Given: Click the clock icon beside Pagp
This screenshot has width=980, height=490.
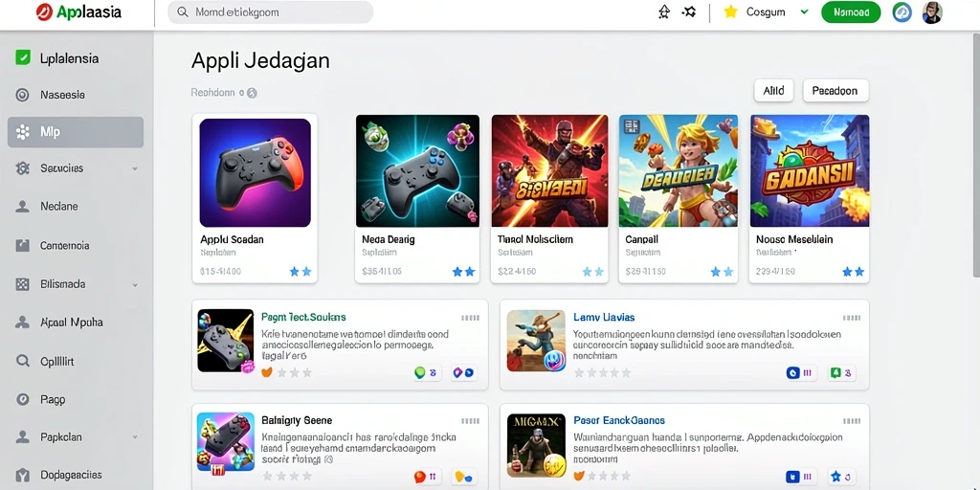Looking at the screenshot, I should coord(23,399).
